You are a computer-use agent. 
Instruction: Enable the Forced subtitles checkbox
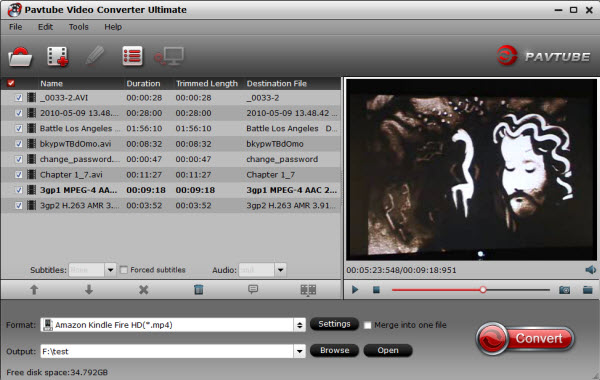[124, 270]
